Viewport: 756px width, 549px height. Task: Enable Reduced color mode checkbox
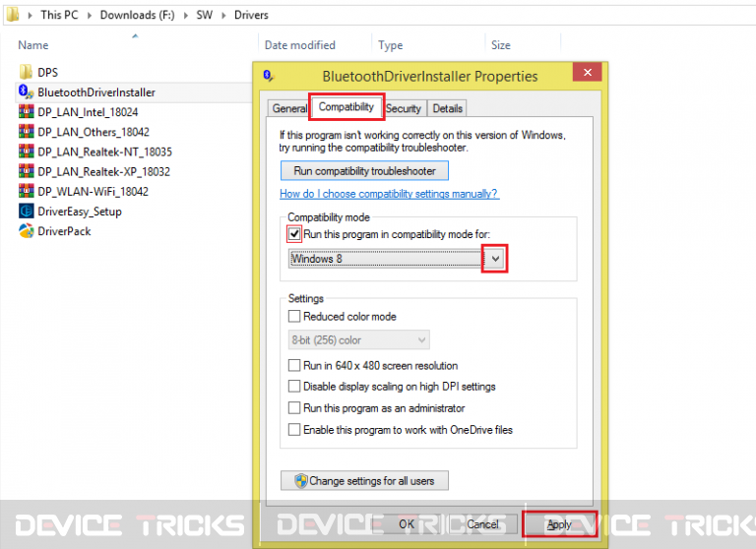[x=294, y=316]
